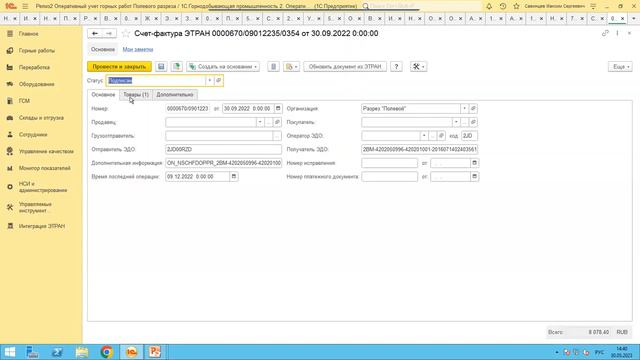Open File Explorer from the taskbar

[82, 352]
